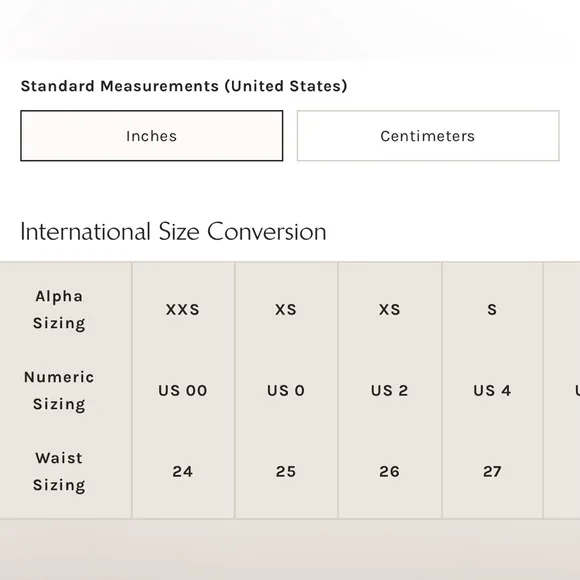
Task: Click the International Size Conversion heading
Action: 173,232
